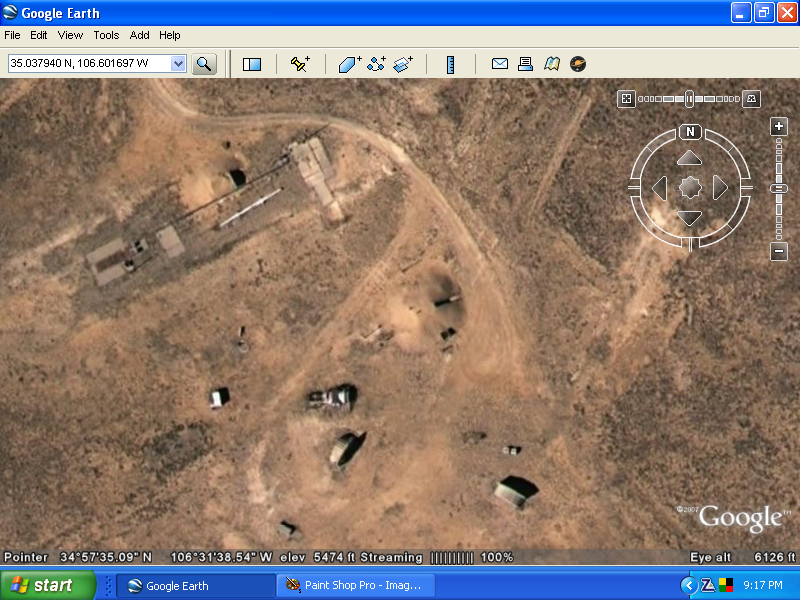The height and width of the screenshot is (600, 800).
Task: Open the File menu
Action: pyautogui.click(x=12, y=35)
